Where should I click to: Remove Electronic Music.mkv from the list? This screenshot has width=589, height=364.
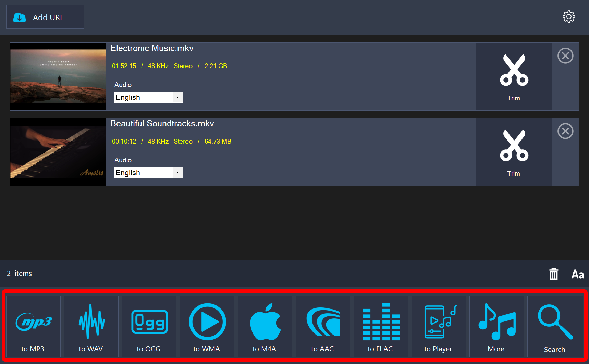pyautogui.click(x=565, y=56)
